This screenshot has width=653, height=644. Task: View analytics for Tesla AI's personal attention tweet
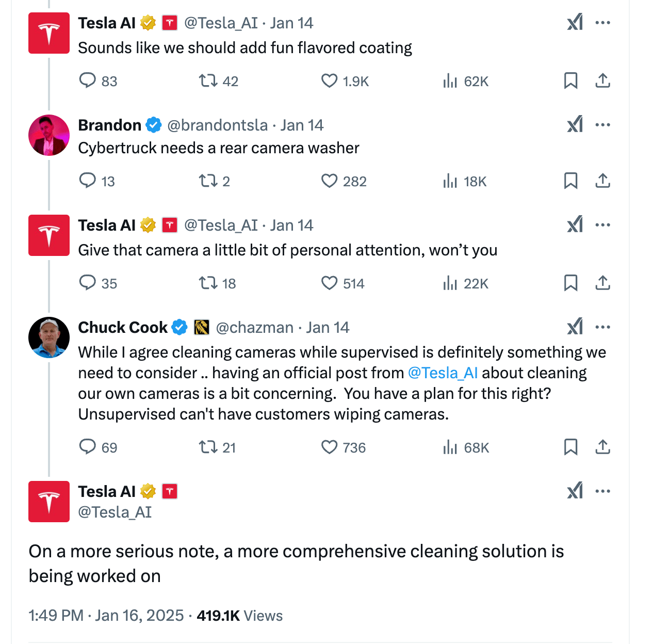pos(450,283)
